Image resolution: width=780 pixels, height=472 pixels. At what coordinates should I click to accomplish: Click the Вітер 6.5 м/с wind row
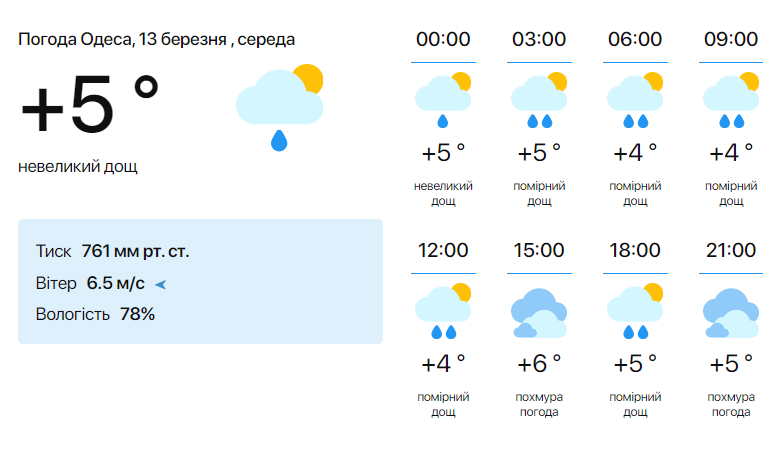[90, 283]
